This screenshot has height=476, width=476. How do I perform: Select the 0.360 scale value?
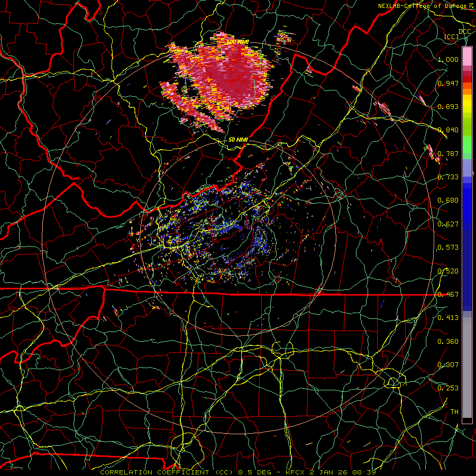(x=448, y=342)
